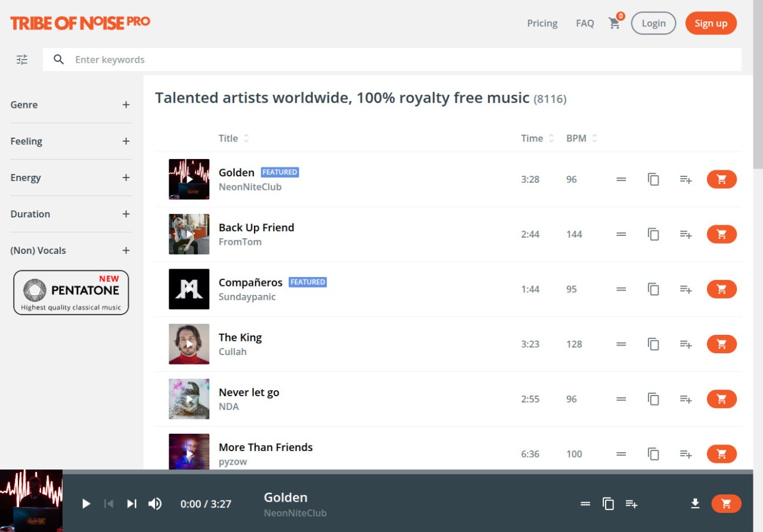Skip to next track in player
This screenshot has height=532, width=763.
coord(132,504)
